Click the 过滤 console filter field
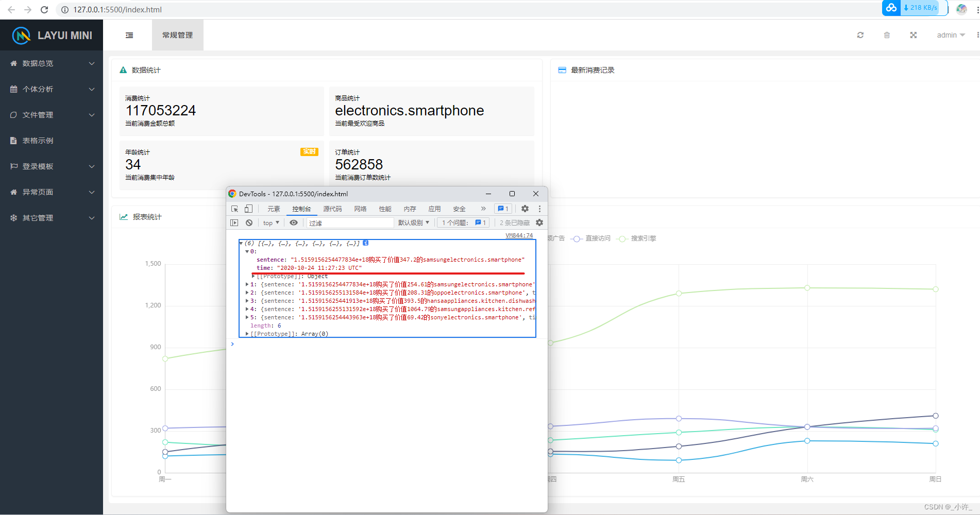980x515 pixels. [x=350, y=222]
